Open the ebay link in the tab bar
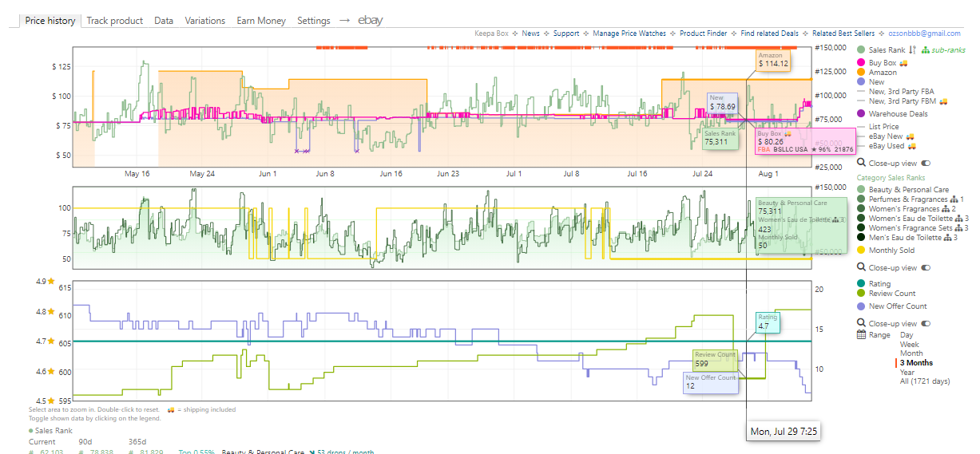 point(370,21)
